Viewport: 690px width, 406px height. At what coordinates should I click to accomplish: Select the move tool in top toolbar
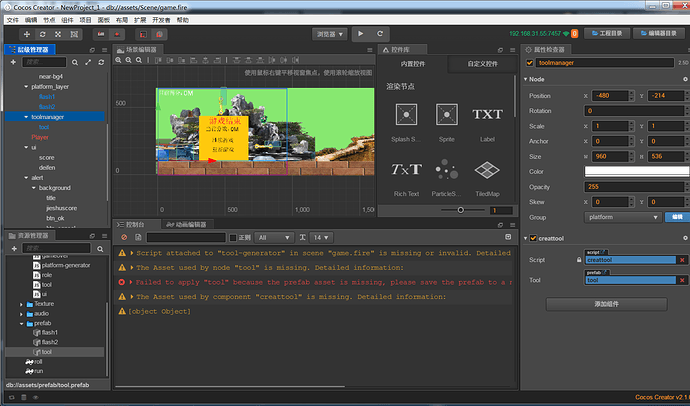click(x=26, y=34)
